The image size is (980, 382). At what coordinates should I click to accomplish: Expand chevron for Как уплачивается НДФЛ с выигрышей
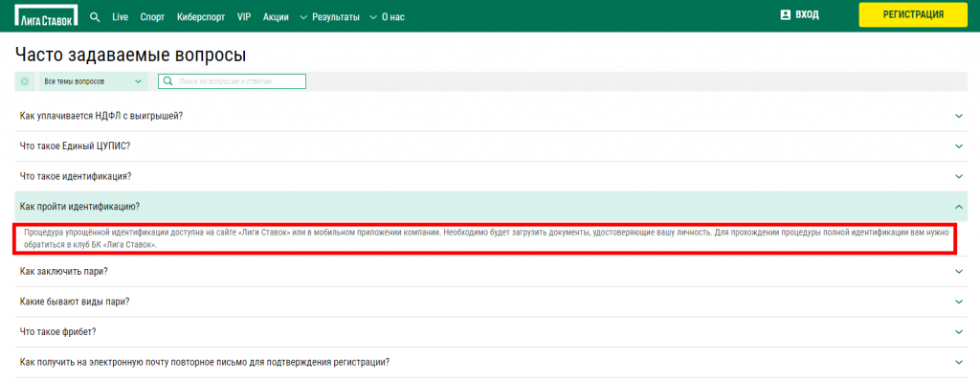click(x=959, y=116)
